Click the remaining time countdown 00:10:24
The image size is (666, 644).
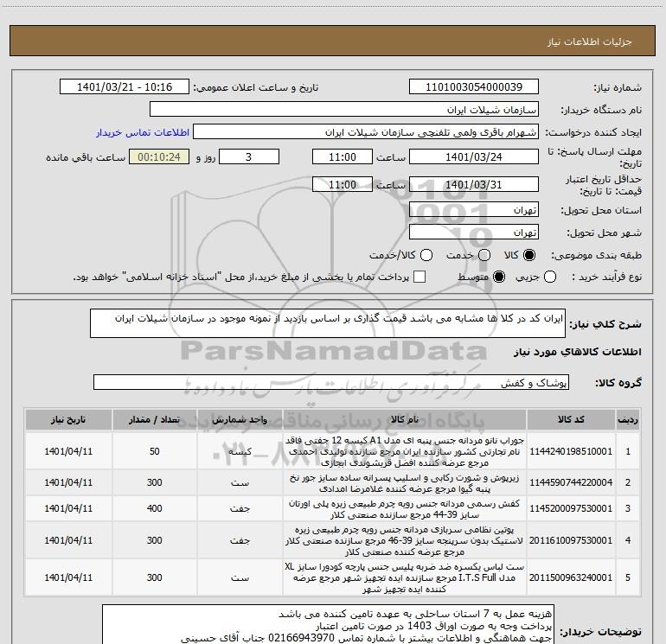(159, 156)
